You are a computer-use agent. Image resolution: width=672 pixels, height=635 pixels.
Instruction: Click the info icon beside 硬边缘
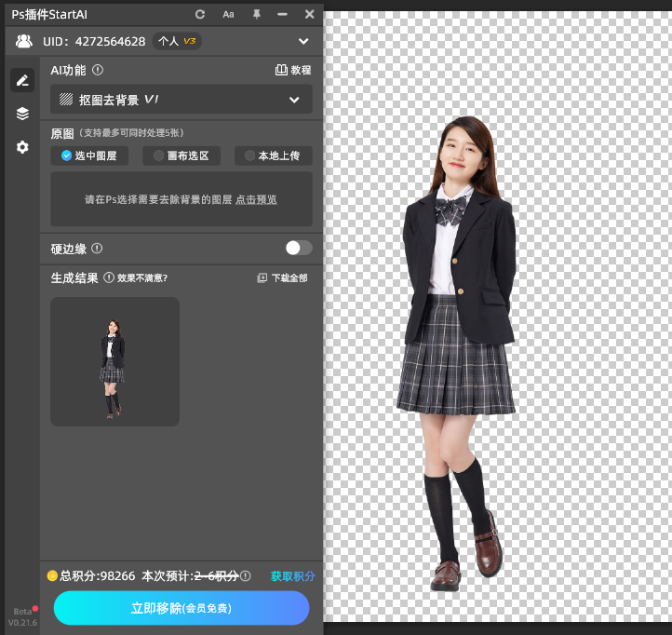pyautogui.click(x=97, y=249)
